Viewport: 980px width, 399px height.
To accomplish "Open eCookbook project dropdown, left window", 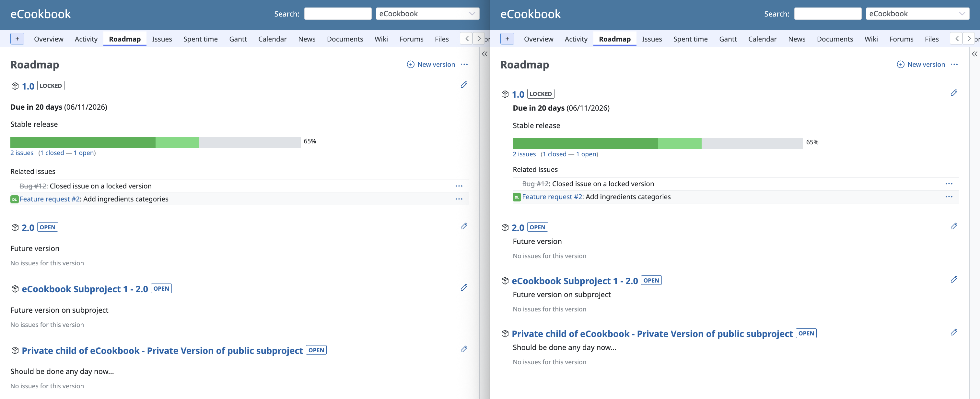I will (427, 14).
